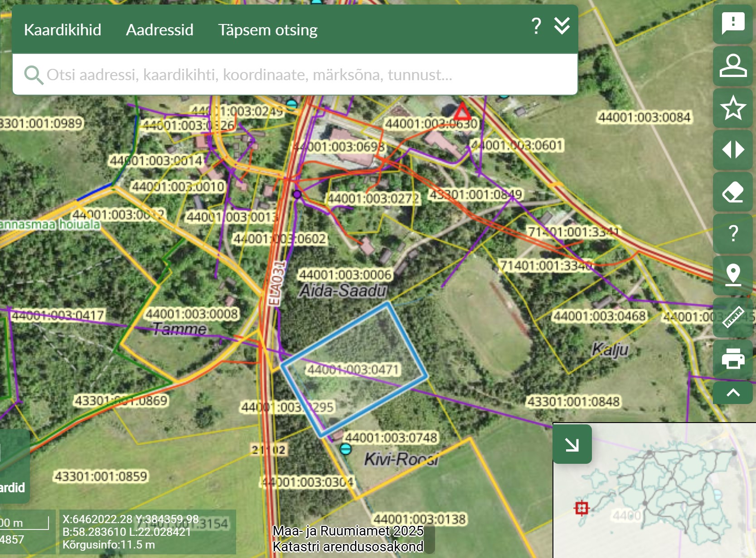
Task: Open the Täpsem otsing tab
Action: point(267,30)
